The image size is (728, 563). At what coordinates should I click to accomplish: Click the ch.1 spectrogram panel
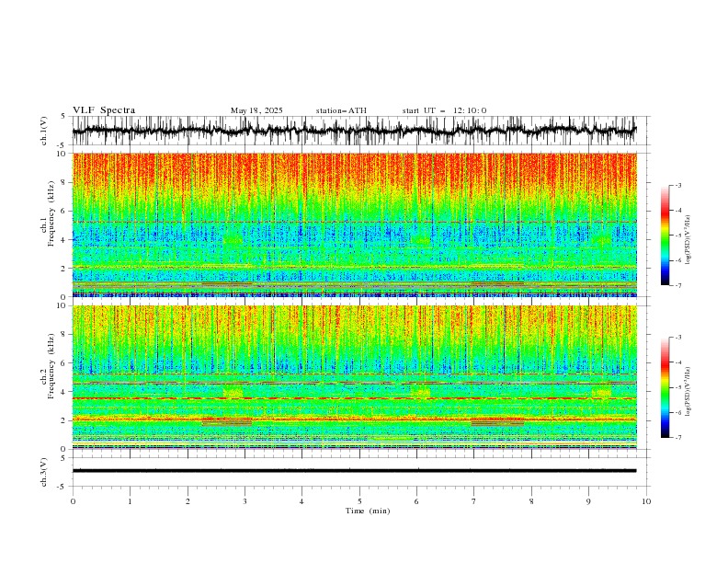pos(354,224)
